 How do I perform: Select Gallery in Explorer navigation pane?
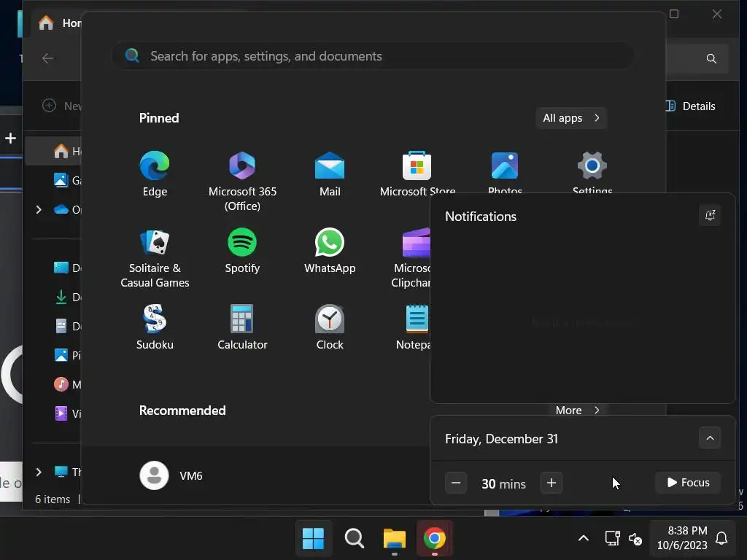tap(66, 181)
